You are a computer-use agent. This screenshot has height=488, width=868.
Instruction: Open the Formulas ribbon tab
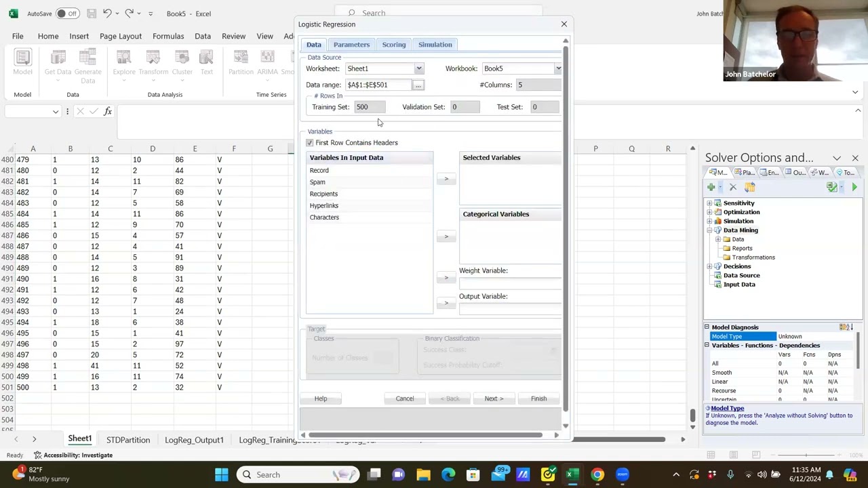[x=168, y=36]
